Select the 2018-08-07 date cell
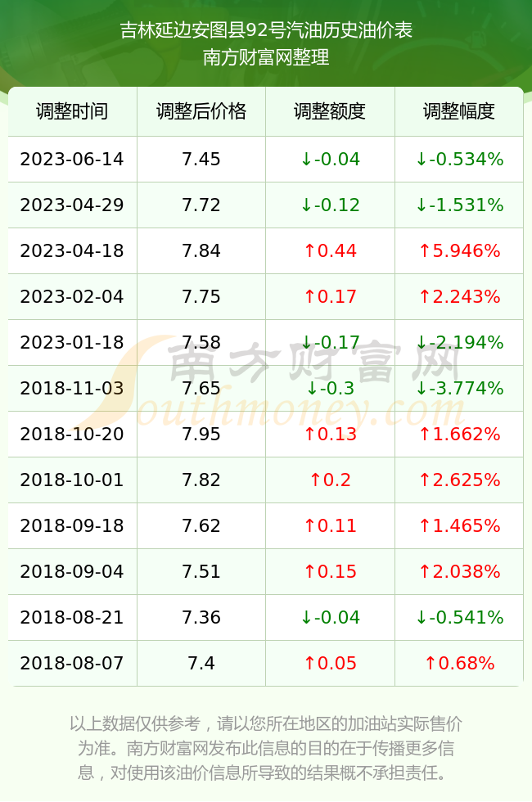Screen dimensions: 532x802 pyautogui.click(x=72, y=664)
